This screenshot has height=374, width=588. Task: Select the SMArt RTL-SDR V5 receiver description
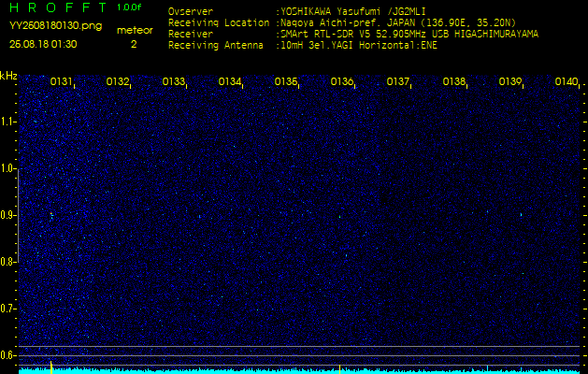[x=409, y=35]
